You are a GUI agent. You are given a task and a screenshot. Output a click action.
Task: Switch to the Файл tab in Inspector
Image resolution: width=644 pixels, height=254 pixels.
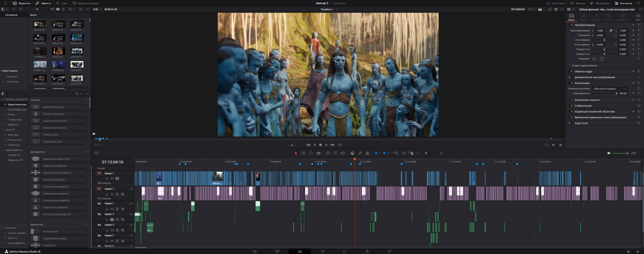[x=638, y=17]
